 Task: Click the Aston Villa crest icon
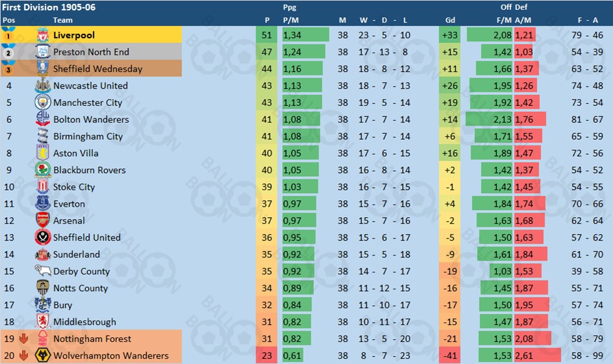pos(43,153)
